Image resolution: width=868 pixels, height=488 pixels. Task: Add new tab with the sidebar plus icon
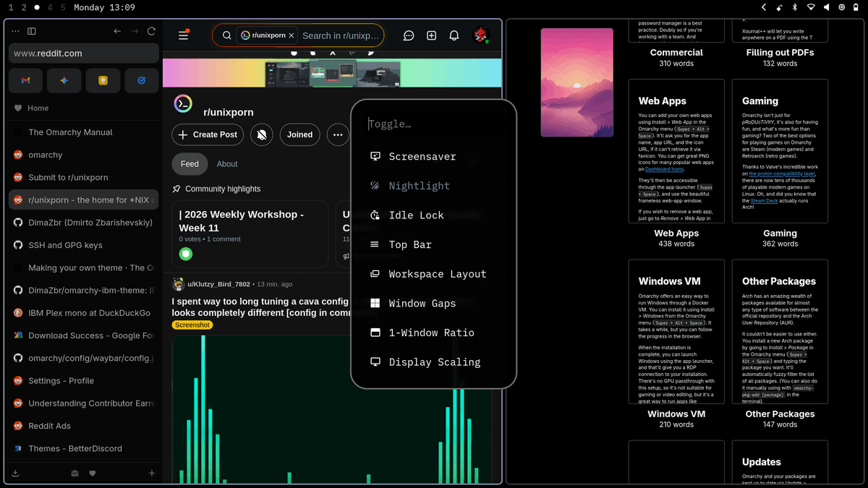[x=152, y=474]
